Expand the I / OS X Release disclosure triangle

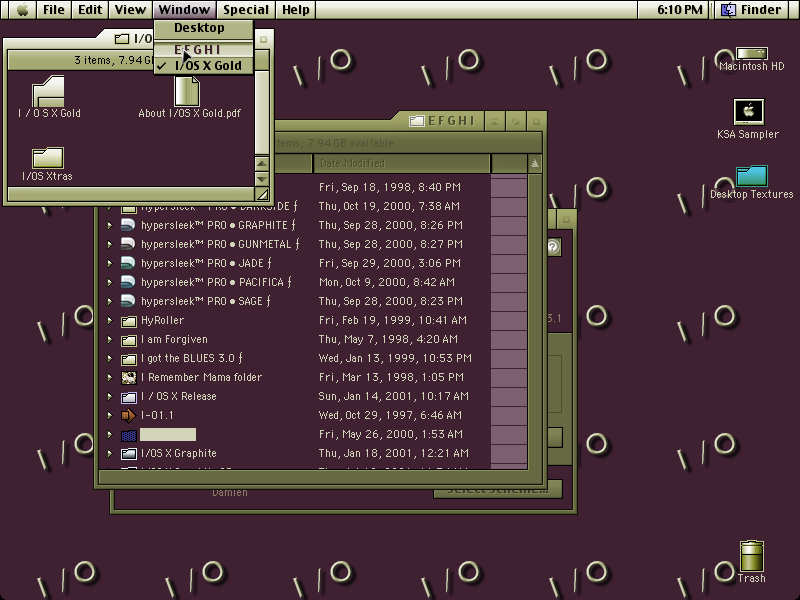(109, 396)
